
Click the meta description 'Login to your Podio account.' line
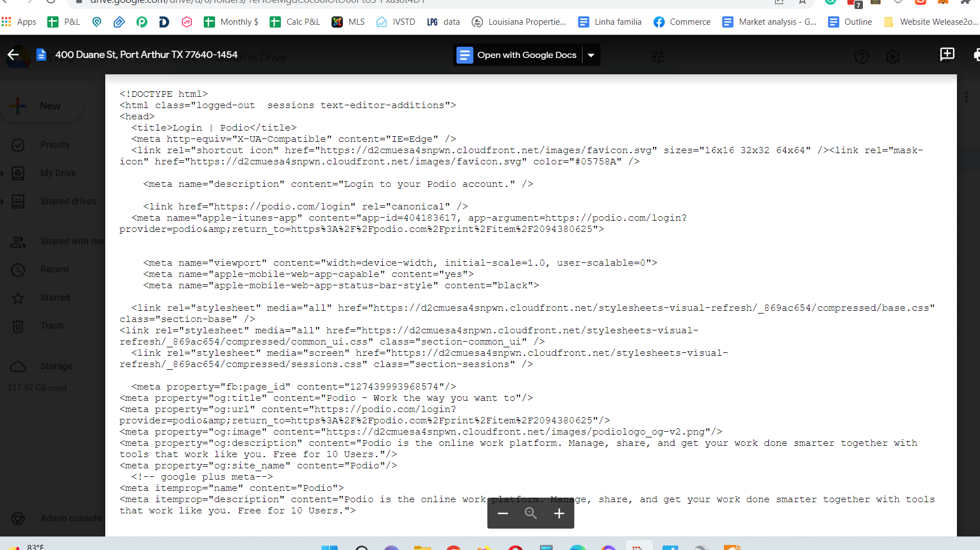(x=338, y=184)
